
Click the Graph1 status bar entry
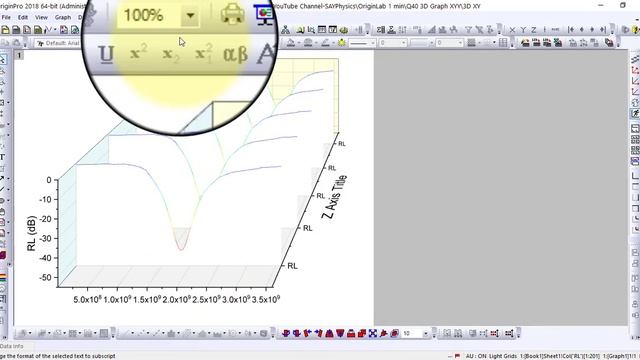point(620,356)
